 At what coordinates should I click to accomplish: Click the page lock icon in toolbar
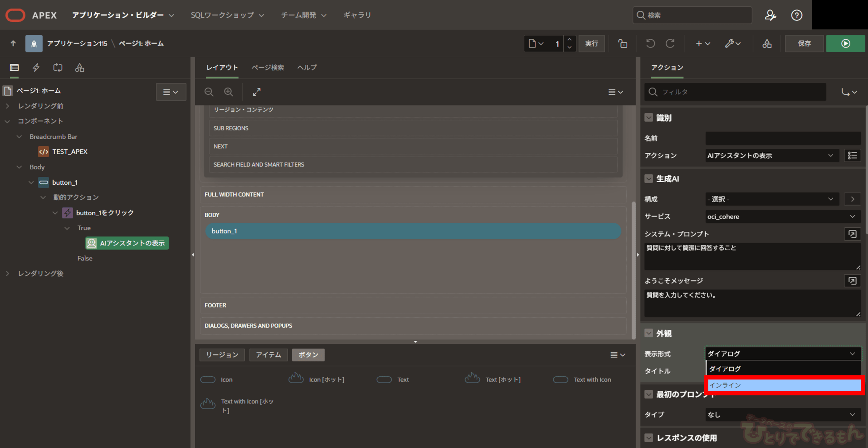pyautogui.click(x=623, y=43)
